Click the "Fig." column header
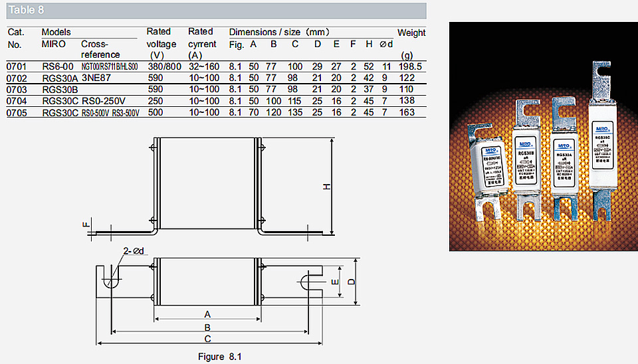This screenshot has width=638, height=364. 236,45
